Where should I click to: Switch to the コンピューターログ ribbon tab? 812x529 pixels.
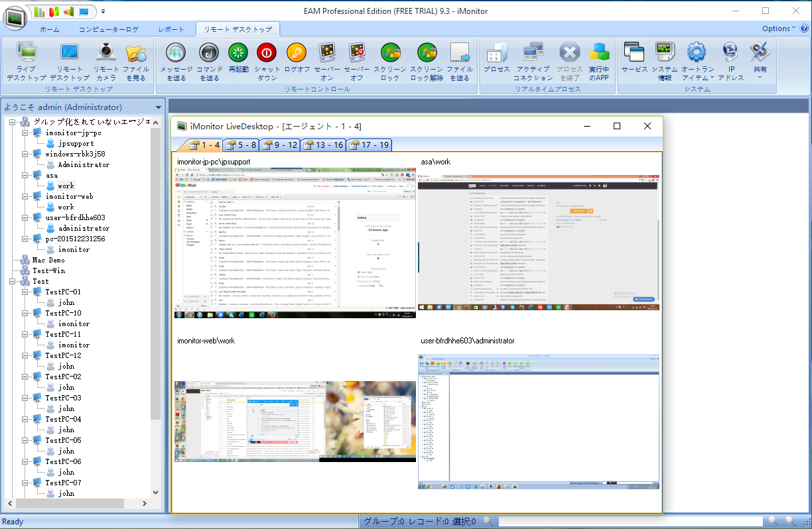point(109,30)
